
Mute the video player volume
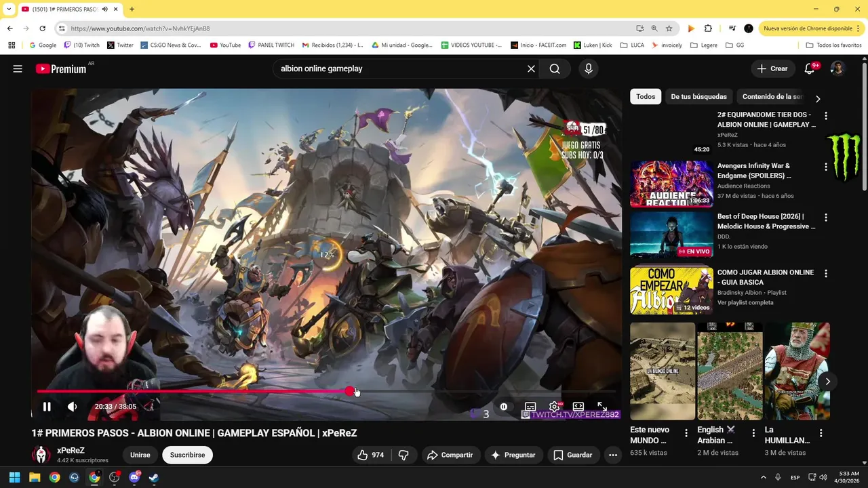click(72, 407)
